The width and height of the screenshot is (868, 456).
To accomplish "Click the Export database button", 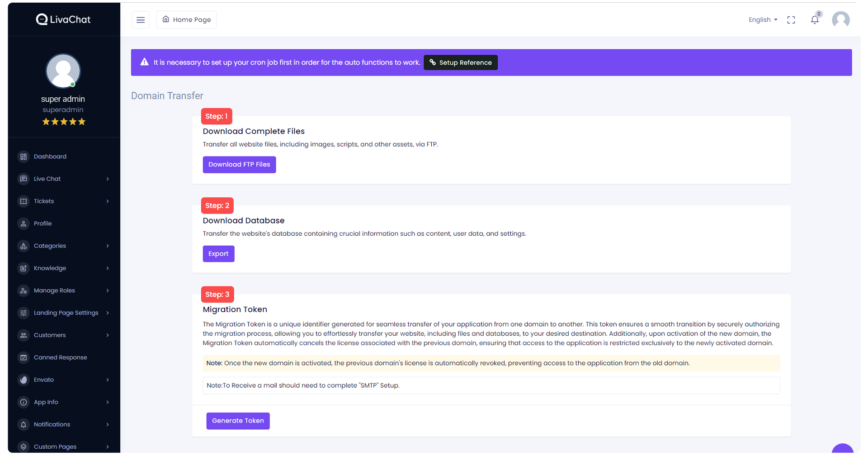I will [218, 254].
